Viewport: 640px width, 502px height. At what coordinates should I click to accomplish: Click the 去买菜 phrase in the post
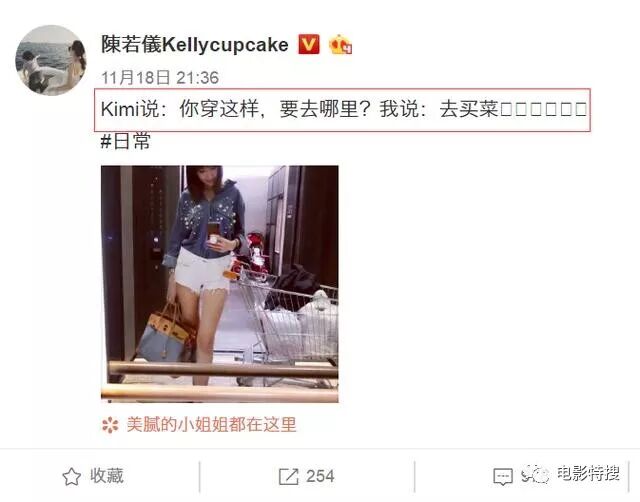pyautogui.click(x=469, y=109)
